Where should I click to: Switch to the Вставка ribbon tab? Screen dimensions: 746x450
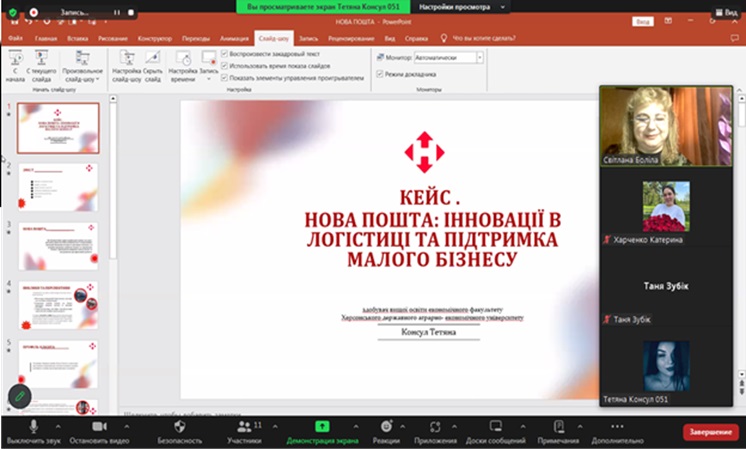click(x=78, y=39)
